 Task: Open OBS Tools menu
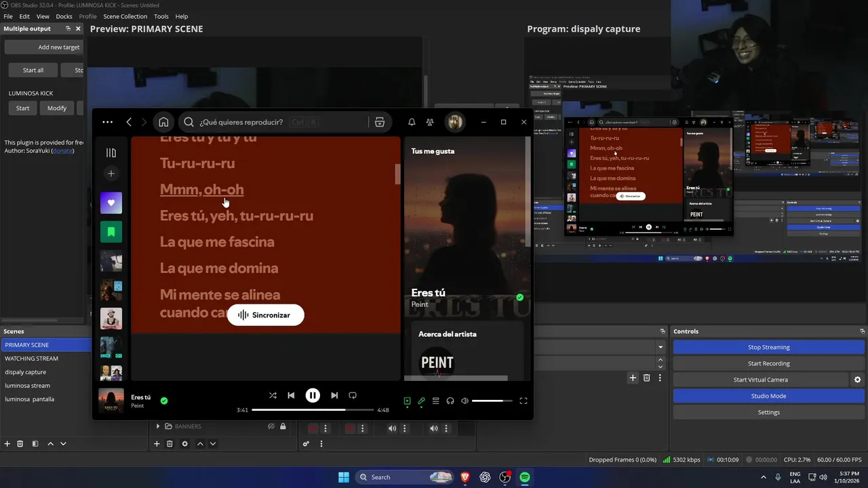click(x=161, y=16)
